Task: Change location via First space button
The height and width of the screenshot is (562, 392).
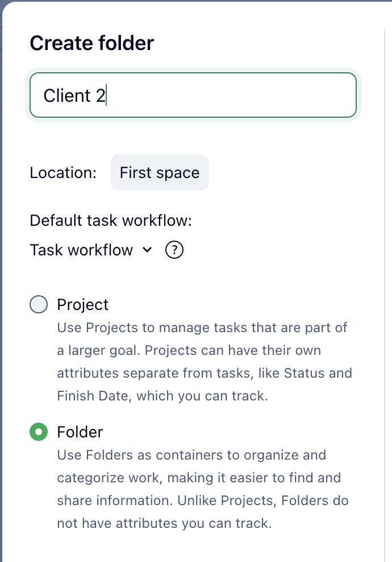Action: pos(159,172)
